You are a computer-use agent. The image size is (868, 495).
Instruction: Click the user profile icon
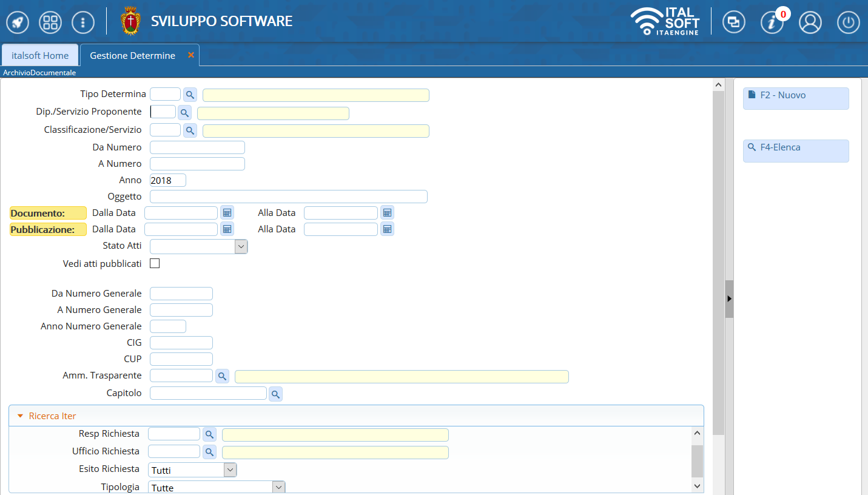point(810,22)
